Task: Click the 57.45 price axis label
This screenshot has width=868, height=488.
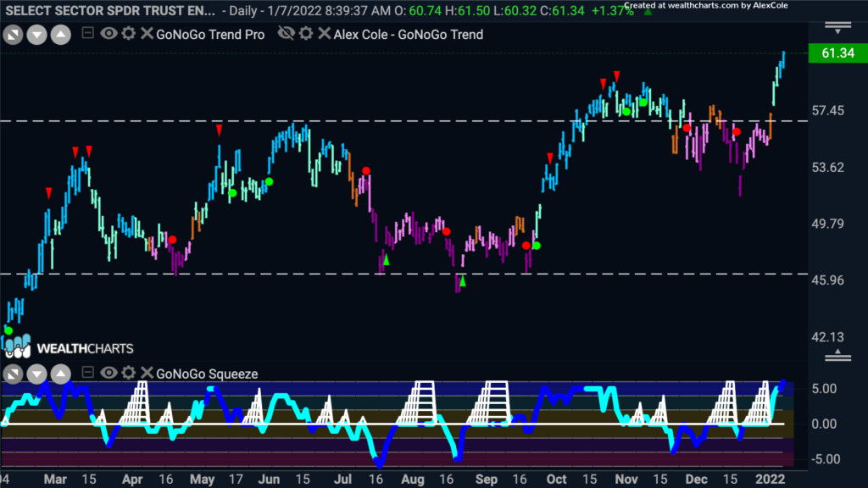Action: pos(827,111)
